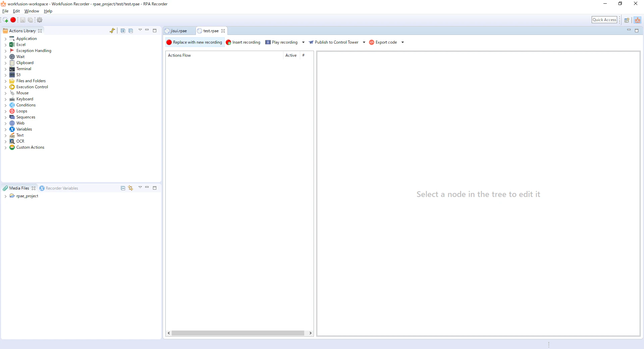The height and width of the screenshot is (349, 644).
Task: Switch to the RPA Recorder perspective icon
Action: pos(638,20)
